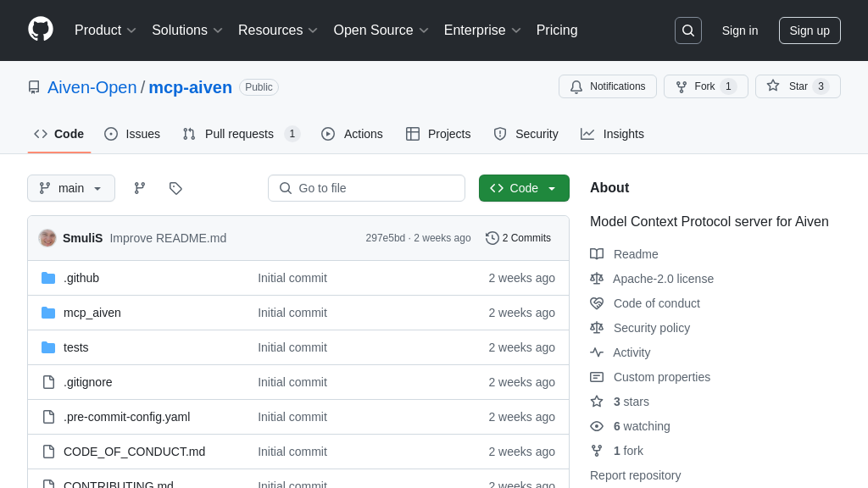Open the Insights tab
The image size is (868, 488).
click(612, 134)
